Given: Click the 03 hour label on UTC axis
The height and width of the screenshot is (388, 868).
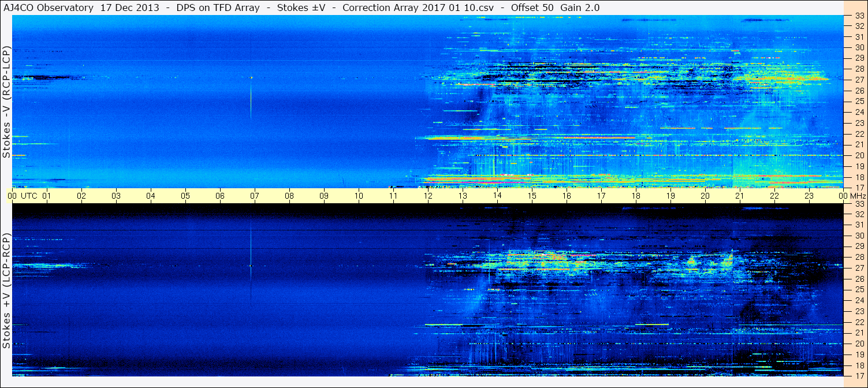Looking at the screenshot, I should (x=116, y=196).
